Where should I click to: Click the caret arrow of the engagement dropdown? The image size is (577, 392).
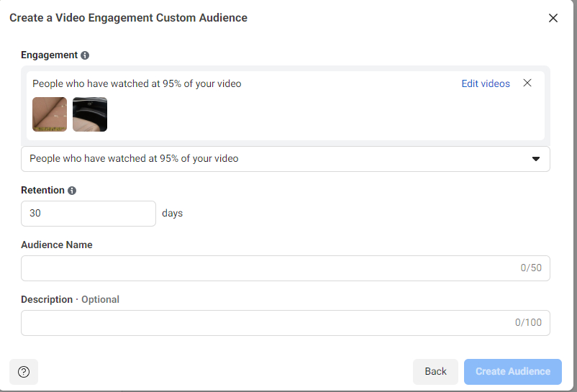[x=535, y=159]
